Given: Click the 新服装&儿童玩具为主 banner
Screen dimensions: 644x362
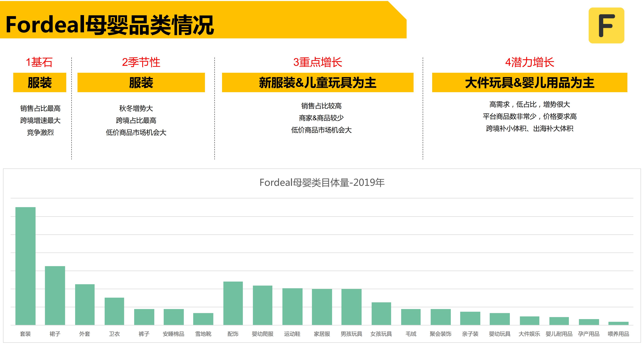Looking at the screenshot, I should [317, 82].
